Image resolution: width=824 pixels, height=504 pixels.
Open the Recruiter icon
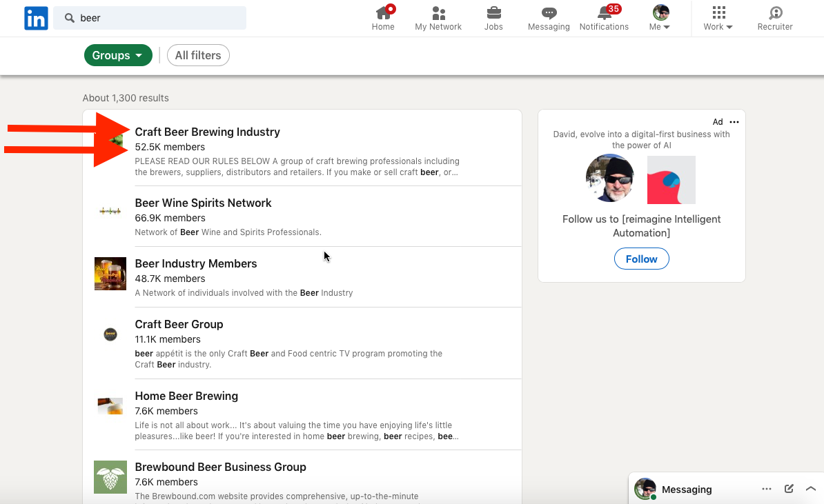775,19
